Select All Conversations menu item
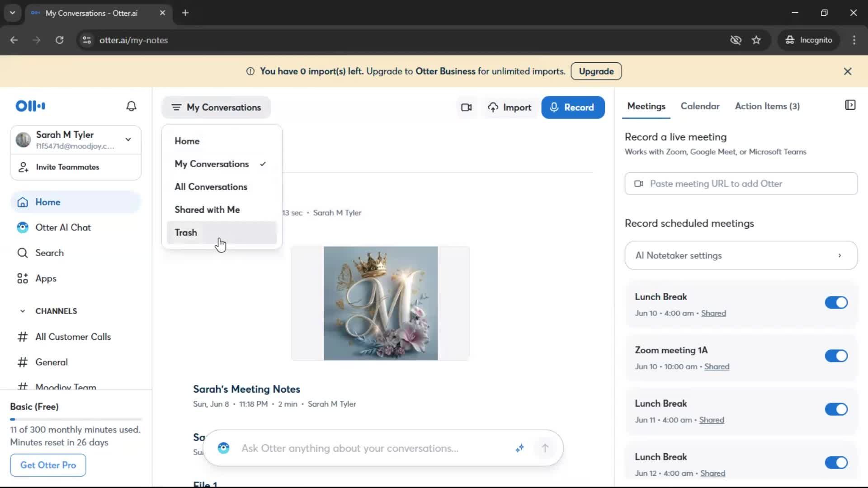The width and height of the screenshot is (868, 488). click(x=222, y=187)
